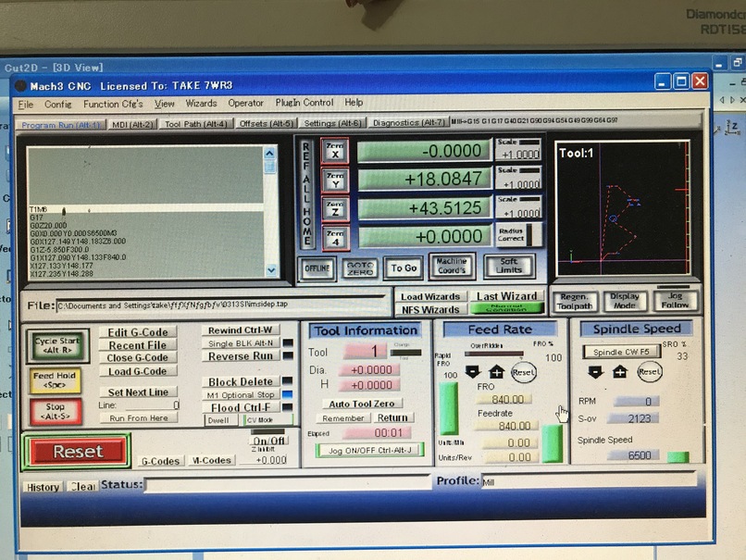Switch to Settings (Alt-6) tab

[x=333, y=123]
